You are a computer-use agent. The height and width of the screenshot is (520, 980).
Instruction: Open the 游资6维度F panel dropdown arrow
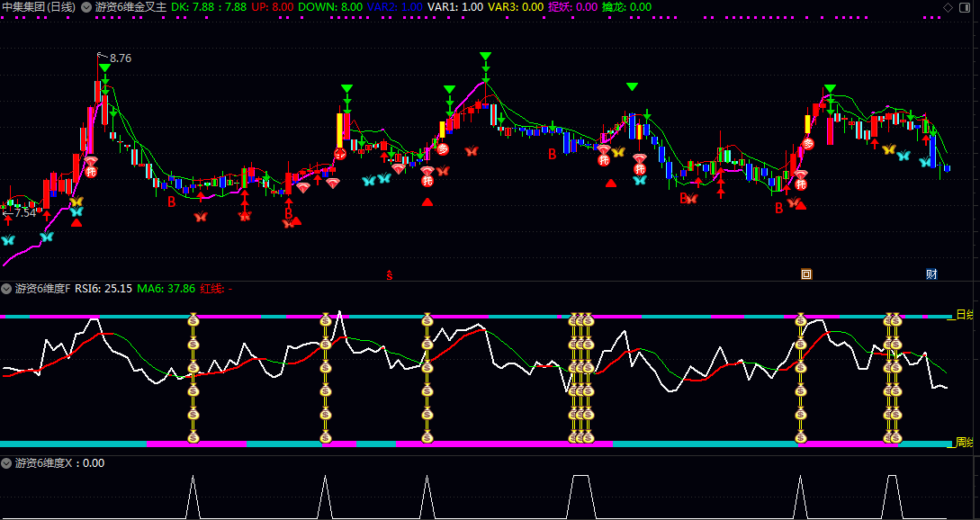(7, 289)
